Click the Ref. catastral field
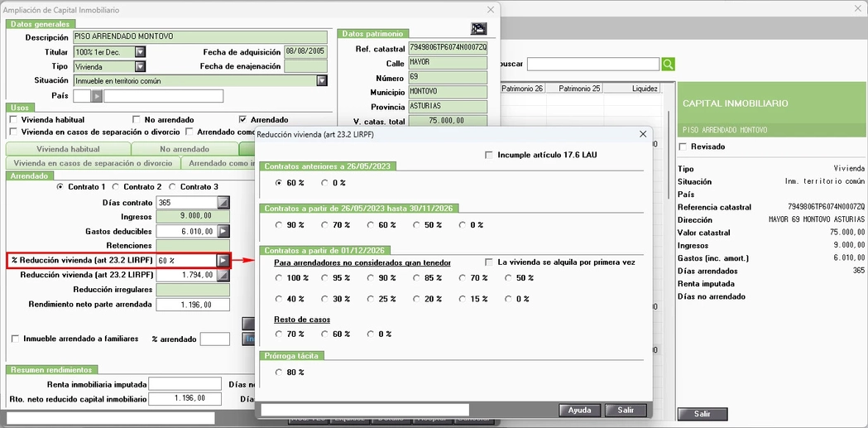The image size is (868, 428). click(x=448, y=49)
